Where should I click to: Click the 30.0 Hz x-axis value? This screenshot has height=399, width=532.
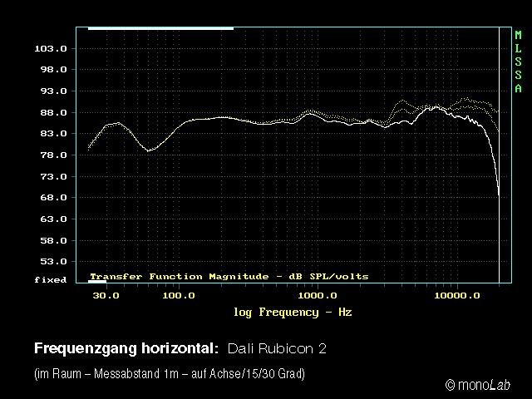pyautogui.click(x=106, y=296)
